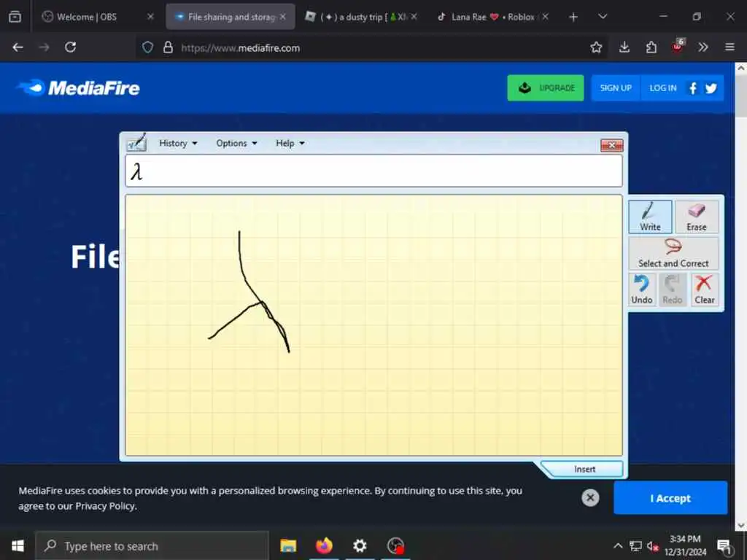Open Settings gear from taskbar

tap(360, 545)
